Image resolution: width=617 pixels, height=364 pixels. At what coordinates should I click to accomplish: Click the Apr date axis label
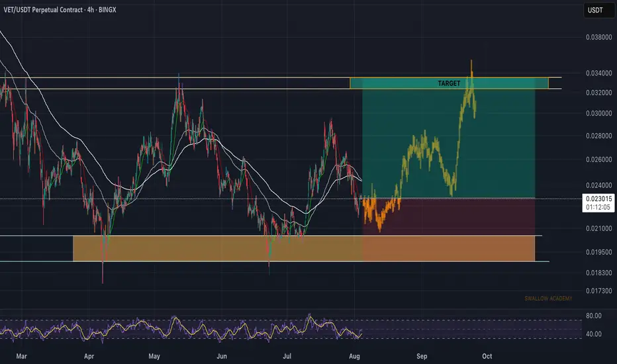click(x=89, y=356)
